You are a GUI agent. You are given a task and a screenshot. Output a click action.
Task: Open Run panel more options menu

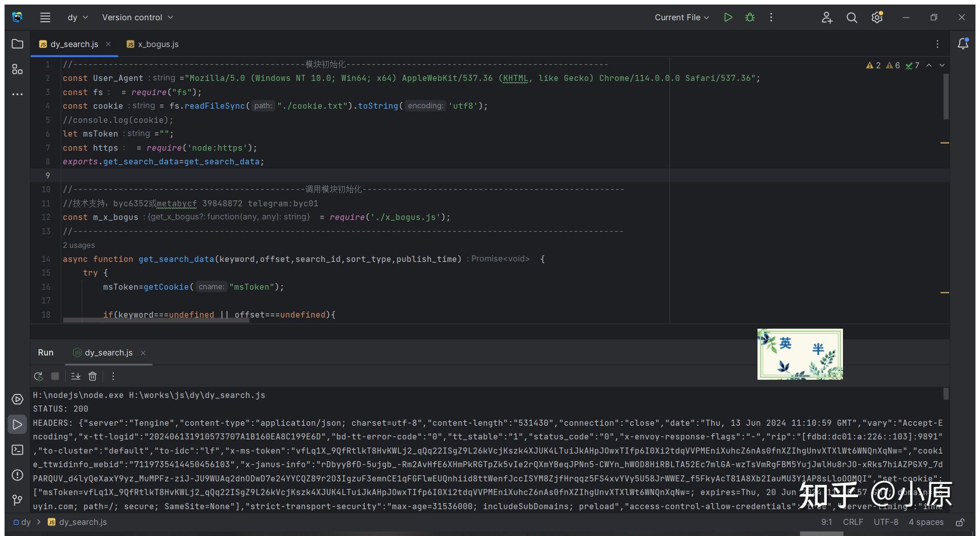click(x=113, y=376)
